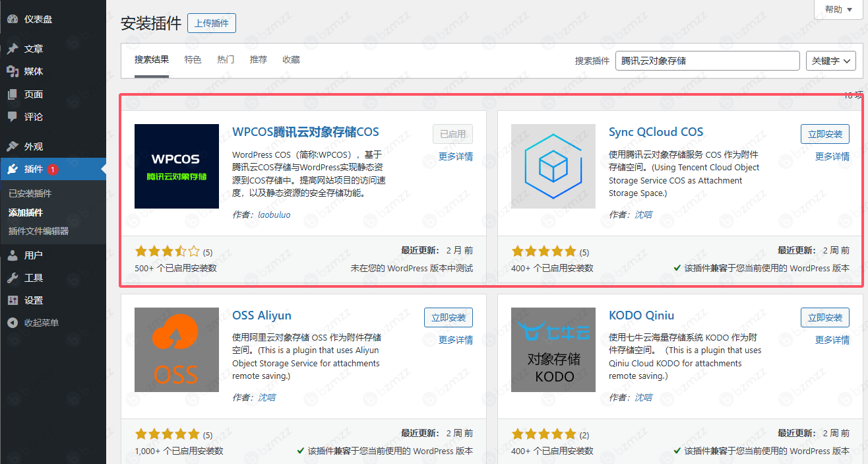Click '1,000+ 个已启用安装数' text
The image size is (868, 464).
(179, 451)
